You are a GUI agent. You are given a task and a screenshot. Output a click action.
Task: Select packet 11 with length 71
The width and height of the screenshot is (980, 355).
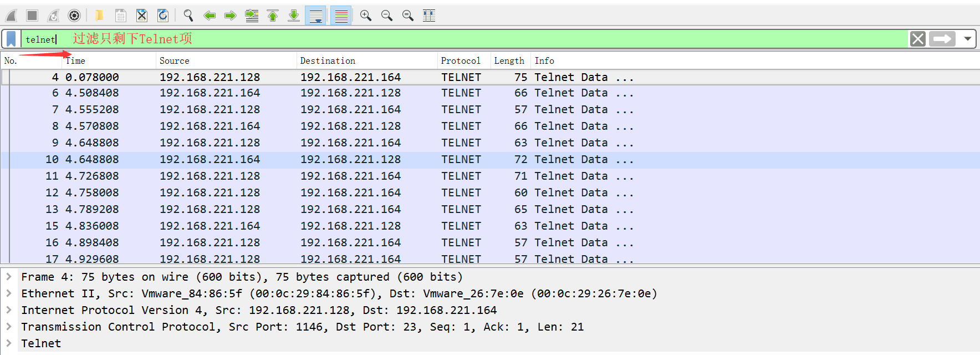(490, 176)
